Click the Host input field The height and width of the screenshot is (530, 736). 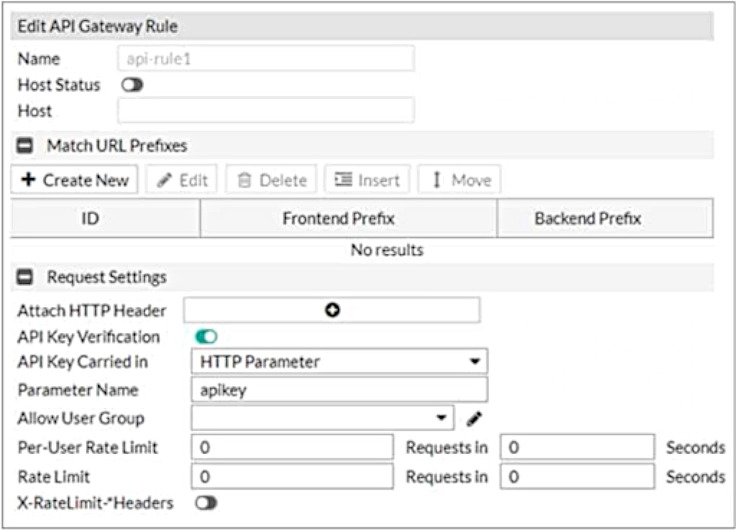[x=265, y=111]
